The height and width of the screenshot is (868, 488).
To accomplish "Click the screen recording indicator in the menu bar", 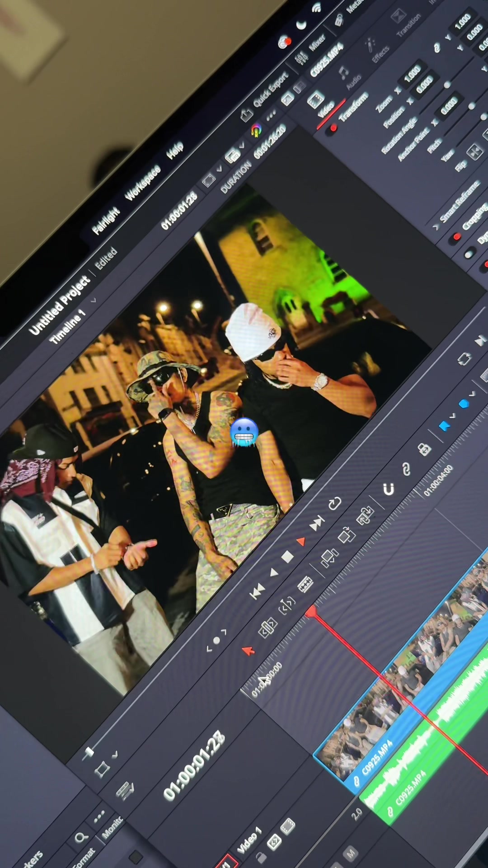I will pos(284,42).
